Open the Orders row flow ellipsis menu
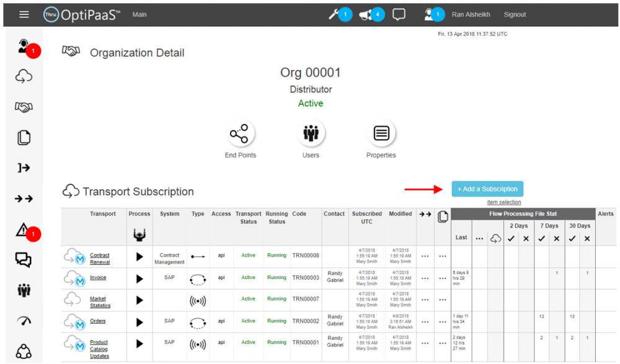 [425, 321]
